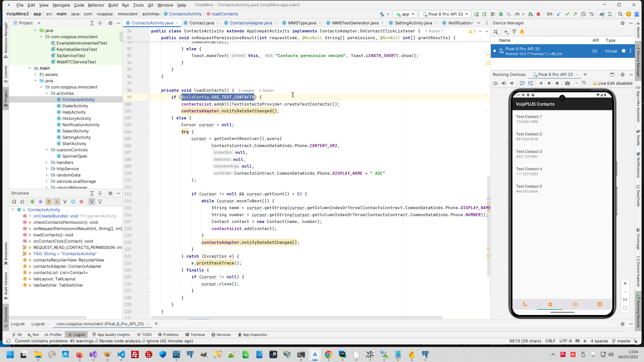Click Git commit checkmark icon
The image size is (644, 362).
pos(567,14)
